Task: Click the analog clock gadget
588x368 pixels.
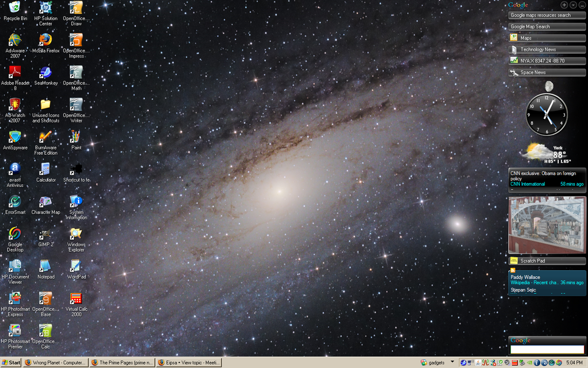Action: point(547,114)
